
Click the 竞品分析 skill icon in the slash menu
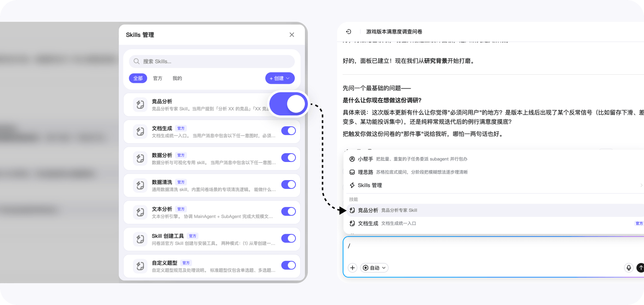[352, 210]
